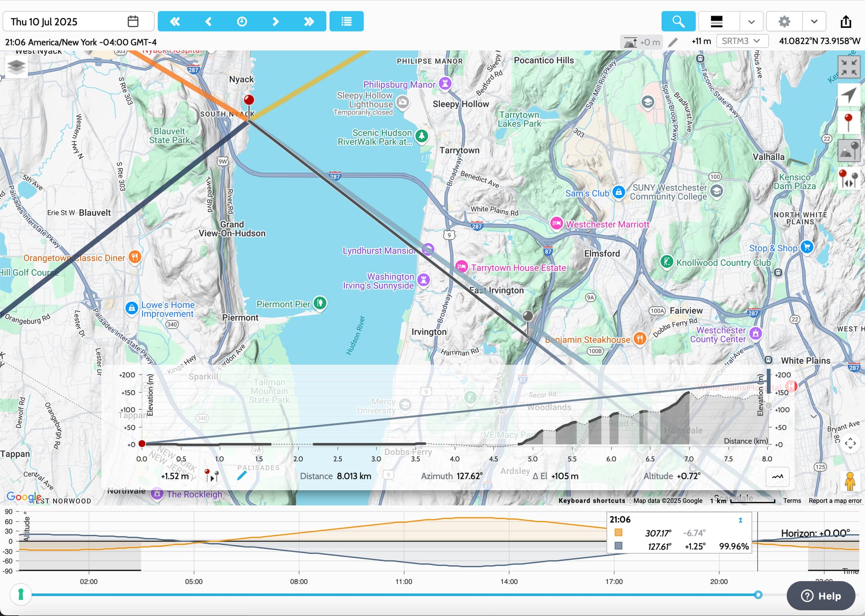This screenshot has width=865, height=616.
Task: Click the blue pencil edit icon in elevation panel
Action: [x=242, y=475]
